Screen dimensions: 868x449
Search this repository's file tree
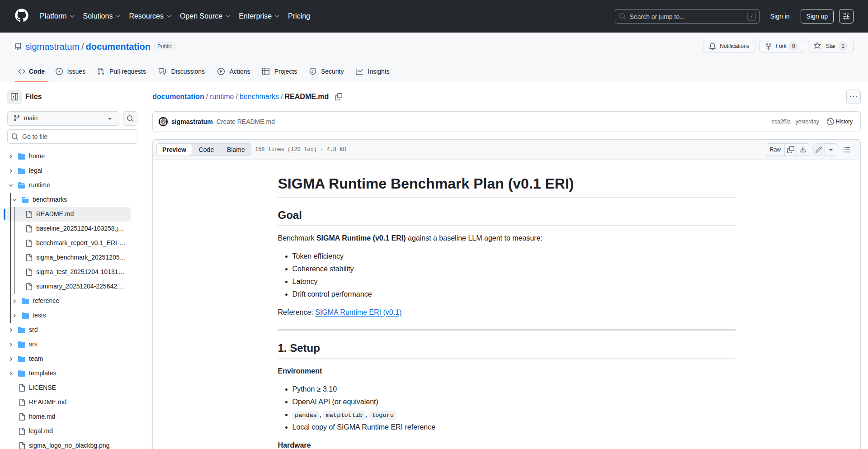(x=130, y=118)
